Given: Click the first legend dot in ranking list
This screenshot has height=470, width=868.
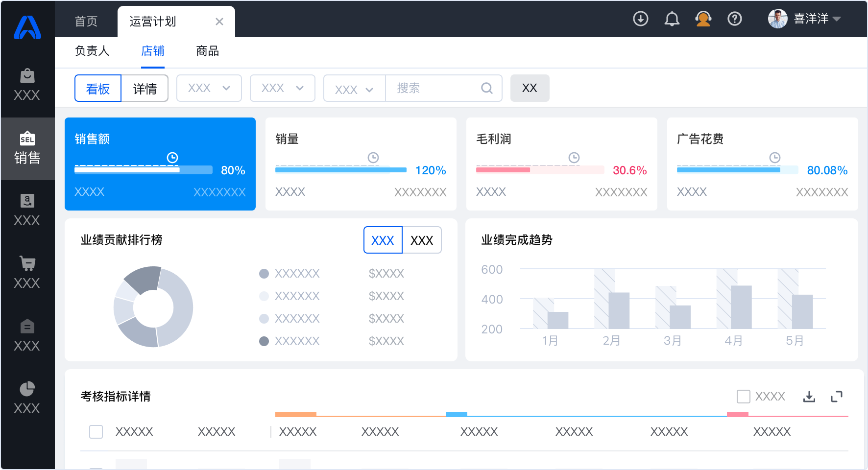Looking at the screenshot, I should point(264,274).
